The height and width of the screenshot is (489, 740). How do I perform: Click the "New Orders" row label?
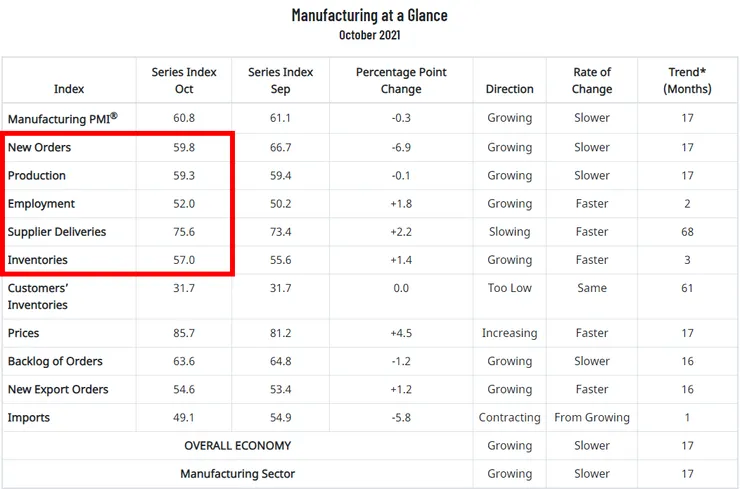[x=39, y=147]
